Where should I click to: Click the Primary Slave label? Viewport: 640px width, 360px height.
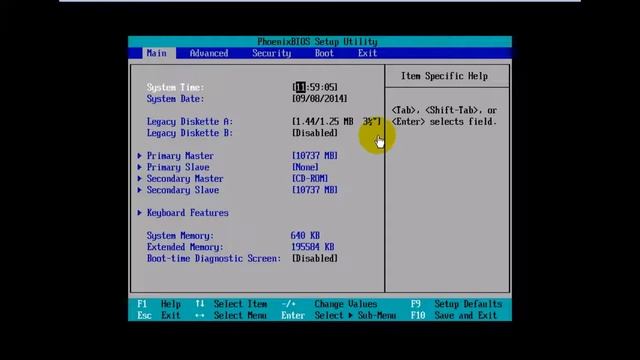coord(178,167)
